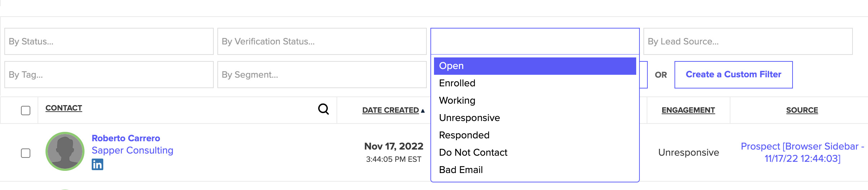The height and width of the screenshot is (190, 868).
Task: Click Create a Custom Filter button
Action: (x=734, y=75)
